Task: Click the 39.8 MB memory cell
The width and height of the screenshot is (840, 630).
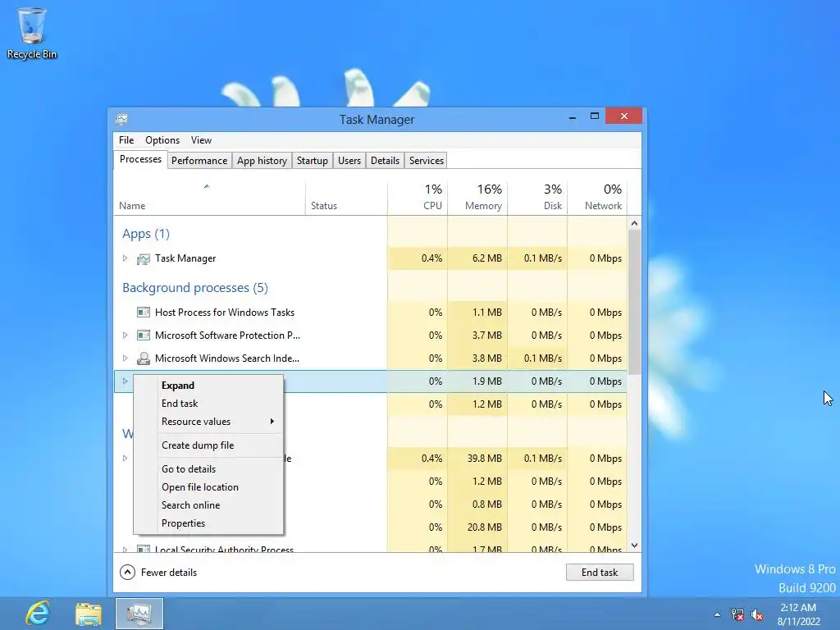Action: (477, 458)
